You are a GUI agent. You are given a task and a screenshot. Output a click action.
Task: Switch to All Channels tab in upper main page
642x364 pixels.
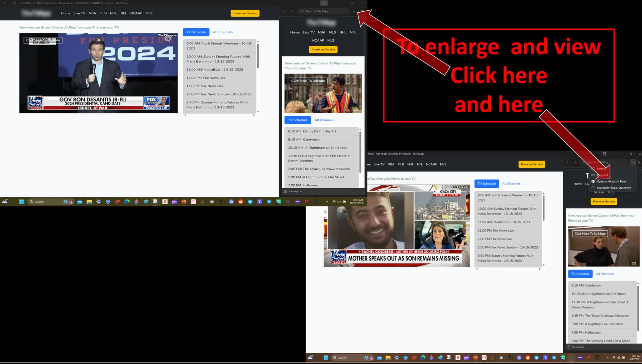(x=223, y=32)
